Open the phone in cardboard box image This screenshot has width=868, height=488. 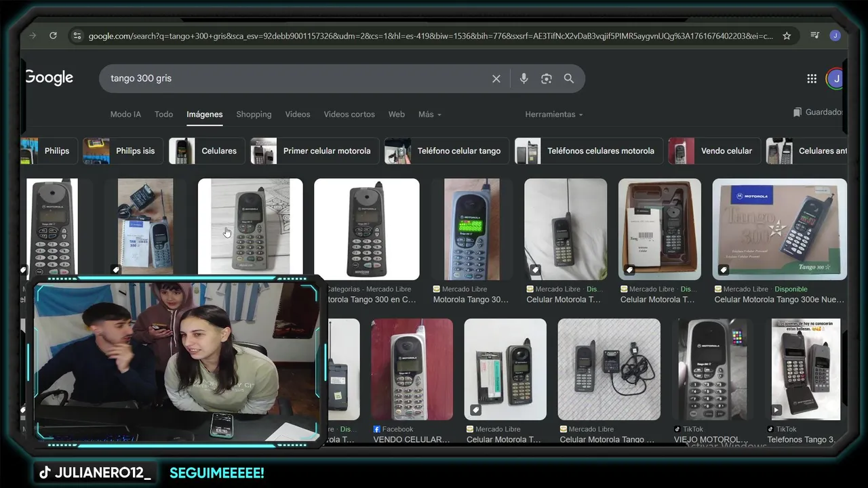(x=660, y=229)
